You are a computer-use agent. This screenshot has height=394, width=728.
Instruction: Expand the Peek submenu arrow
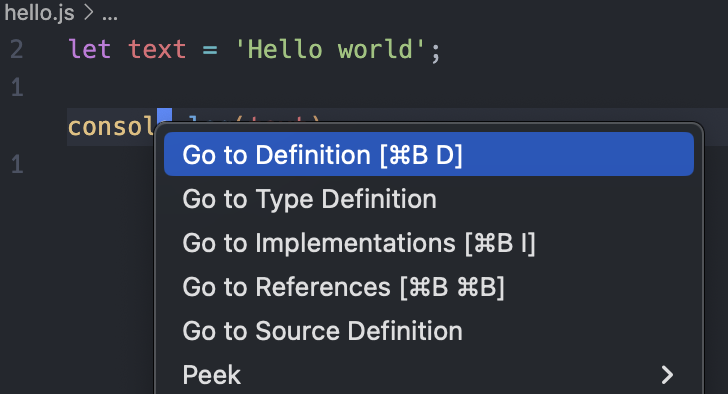tap(667, 375)
